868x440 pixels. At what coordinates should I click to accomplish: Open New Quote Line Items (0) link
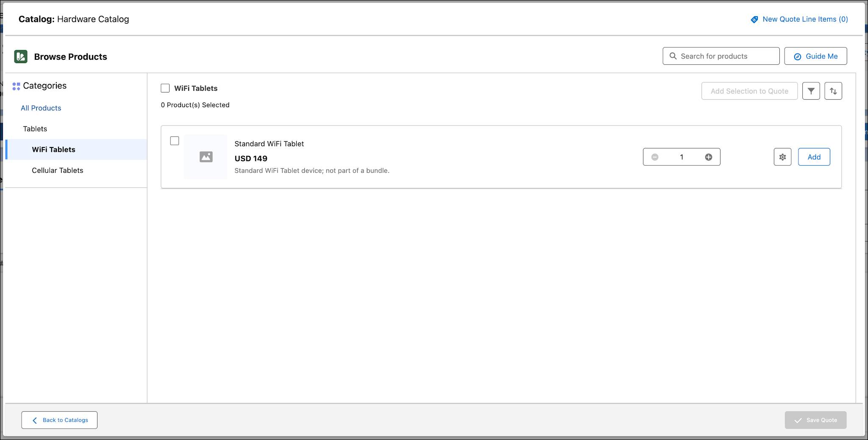coord(805,19)
